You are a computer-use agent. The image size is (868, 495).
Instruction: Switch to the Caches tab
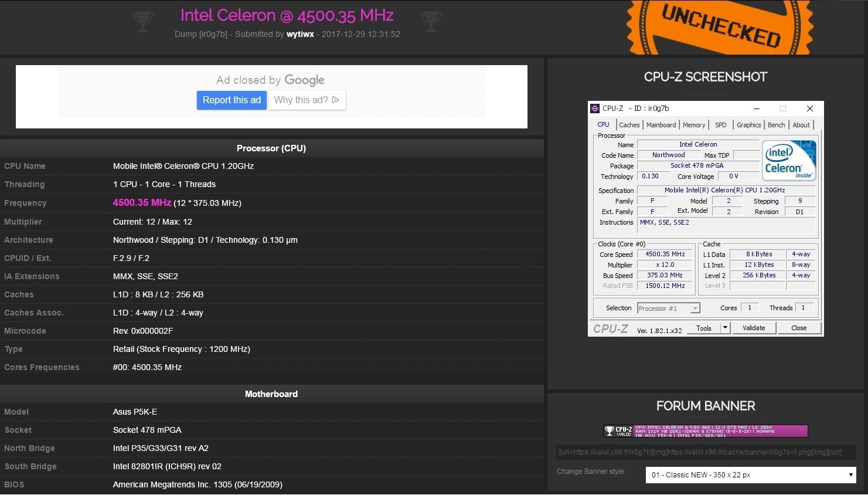(629, 125)
